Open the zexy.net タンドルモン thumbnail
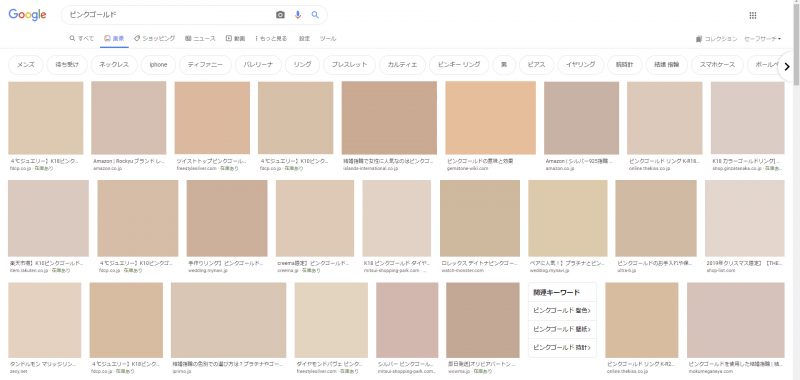The image size is (800, 380). point(44,320)
